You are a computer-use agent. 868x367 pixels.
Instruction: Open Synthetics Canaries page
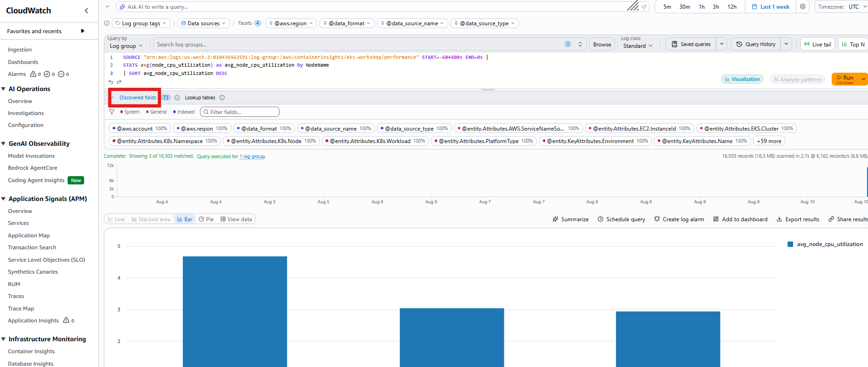tap(33, 272)
